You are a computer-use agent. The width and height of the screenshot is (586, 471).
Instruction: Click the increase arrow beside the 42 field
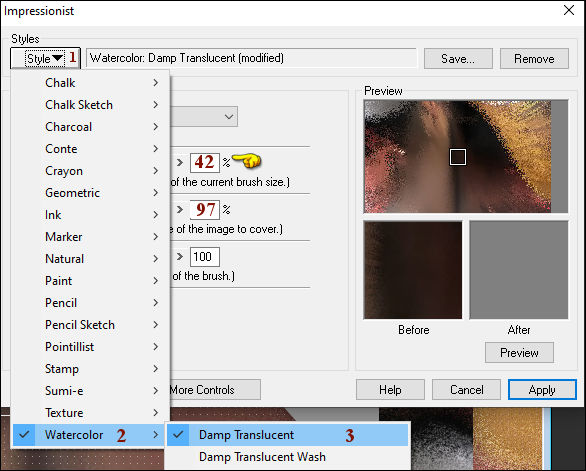tap(180, 162)
